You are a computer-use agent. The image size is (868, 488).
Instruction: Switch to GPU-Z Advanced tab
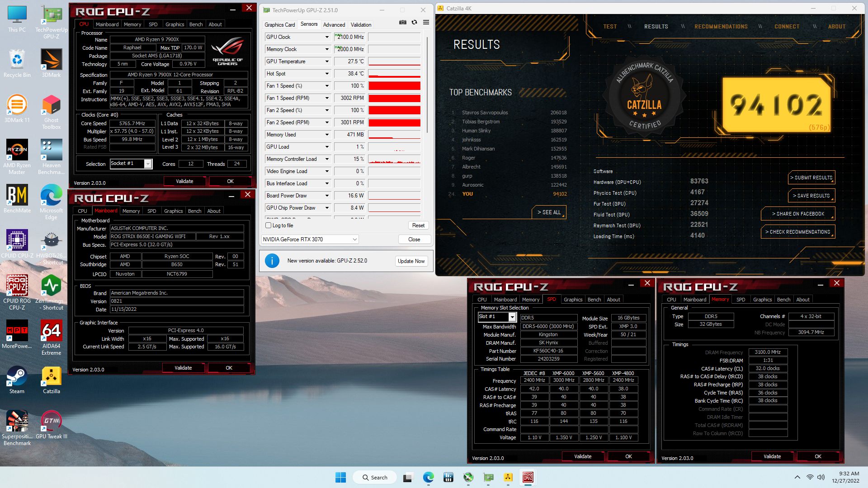(x=334, y=25)
